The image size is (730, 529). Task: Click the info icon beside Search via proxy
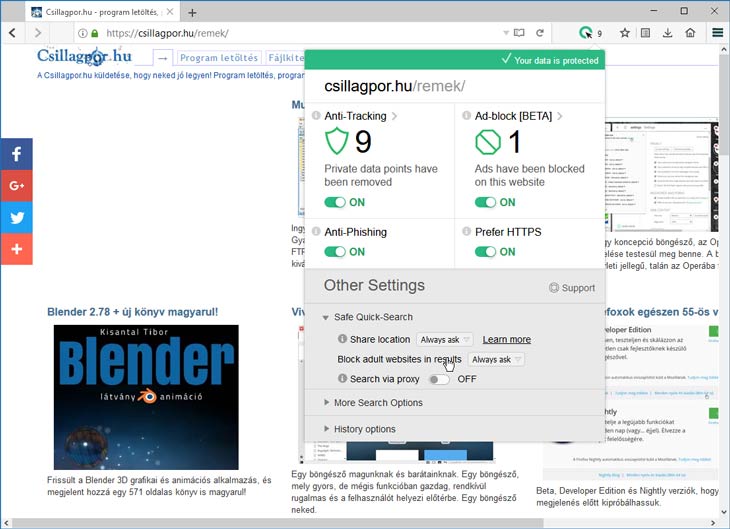tap(343, 378)
